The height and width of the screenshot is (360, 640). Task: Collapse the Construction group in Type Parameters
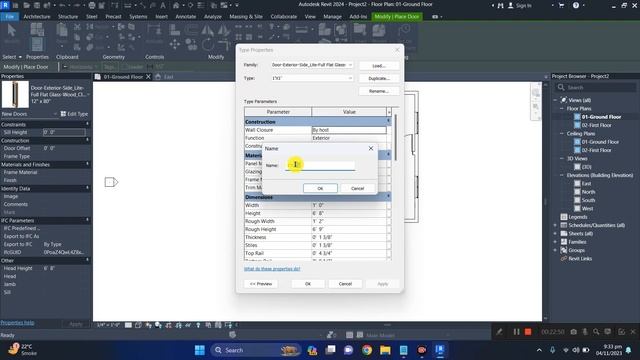pyautogui.click(x=388, y=122)
